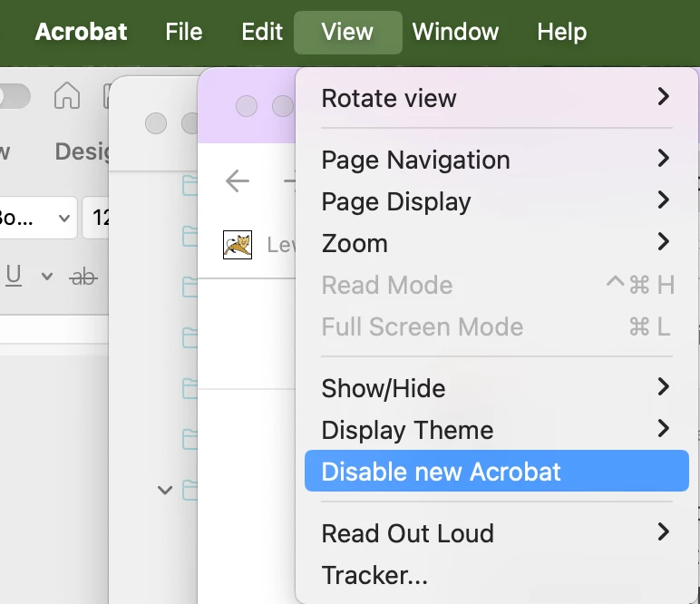Open the underline style dropdown arrow
The height and width of the screenshot is (604, 700).
(x=47, y=277)
